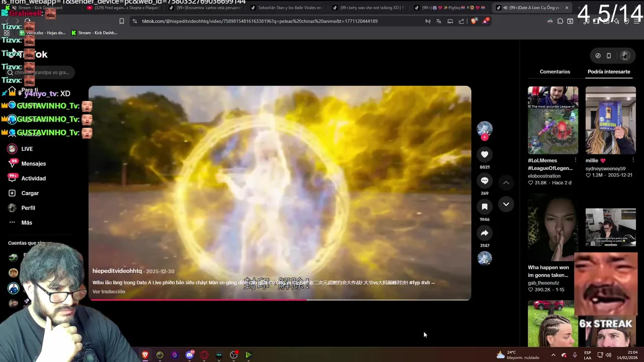Open the profile avatar in TikTok header
The height and width of the screenshot is (362, 644).
625,56
